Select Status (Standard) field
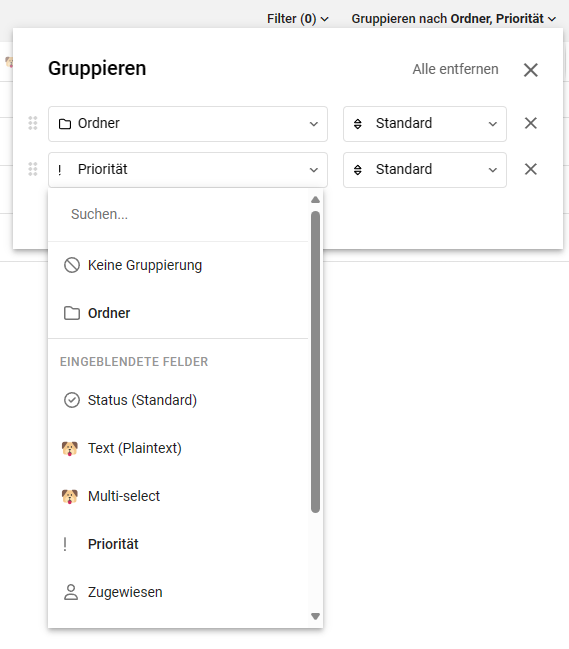Screen dimensions: 569x649 [178, 400]
